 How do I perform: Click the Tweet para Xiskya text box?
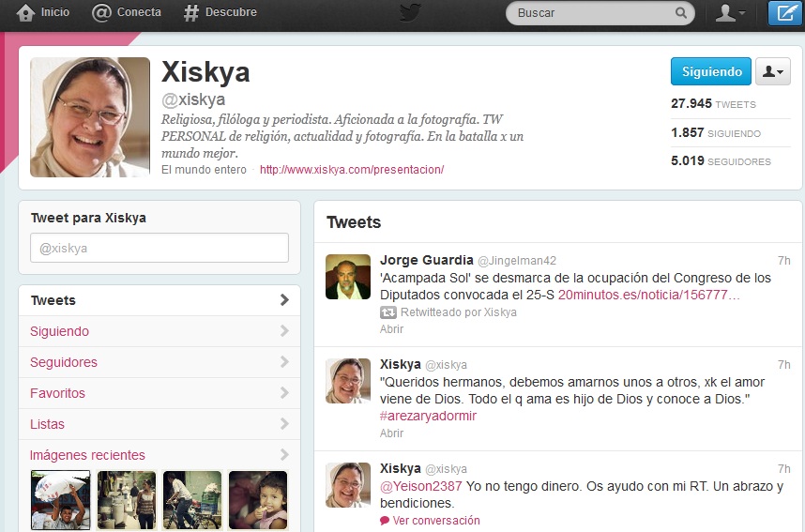159,248
